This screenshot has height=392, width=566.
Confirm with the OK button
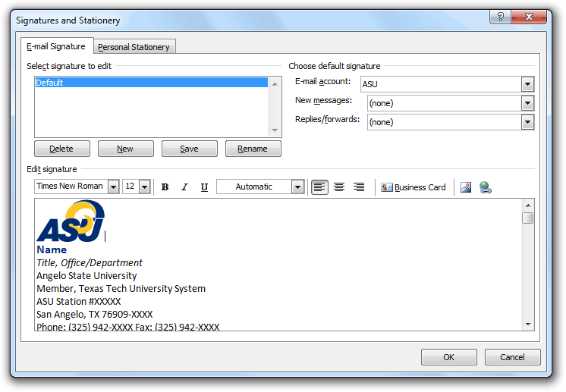click(x=448, y=357)
